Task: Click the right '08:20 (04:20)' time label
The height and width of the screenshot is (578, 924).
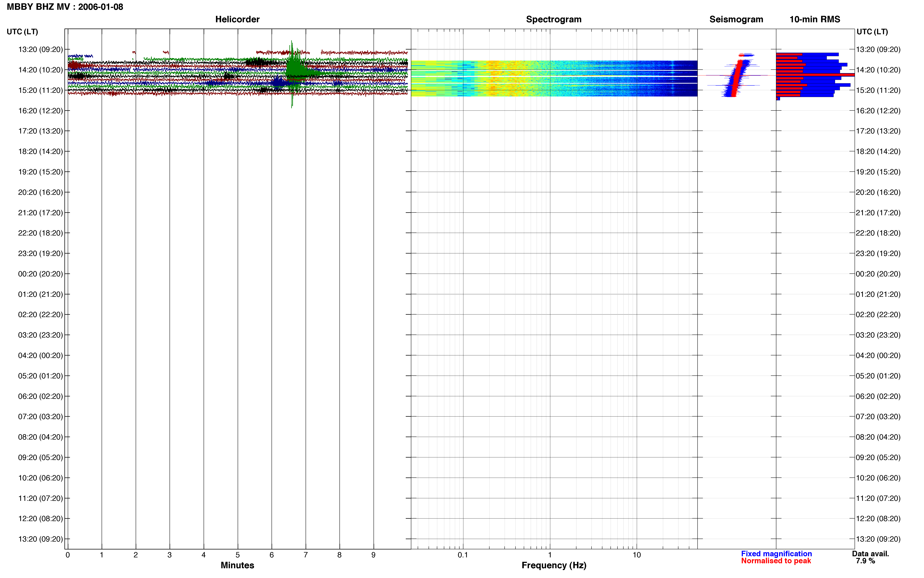Action: [x=878, y=437]
